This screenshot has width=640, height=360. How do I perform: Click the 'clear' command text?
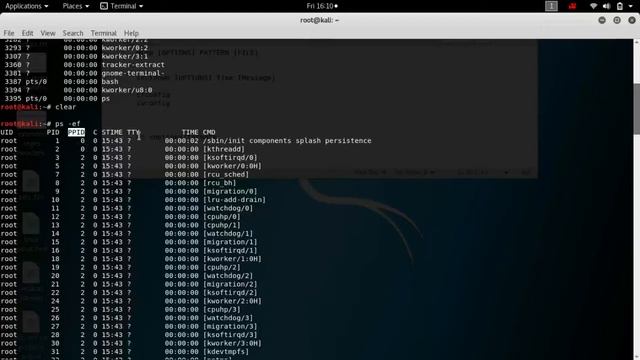pyautogui.click(x=65, y=107)
